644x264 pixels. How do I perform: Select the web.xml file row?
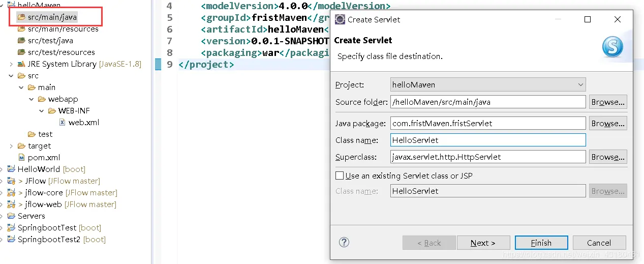click(79, 123)
